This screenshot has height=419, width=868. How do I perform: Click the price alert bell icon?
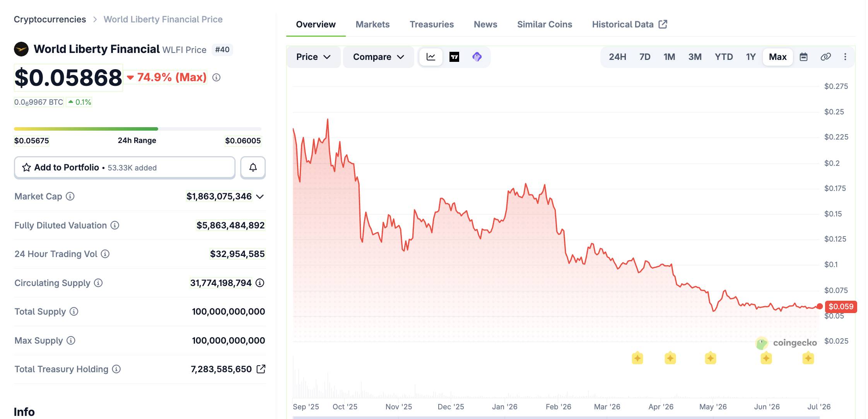coord(253,167)
